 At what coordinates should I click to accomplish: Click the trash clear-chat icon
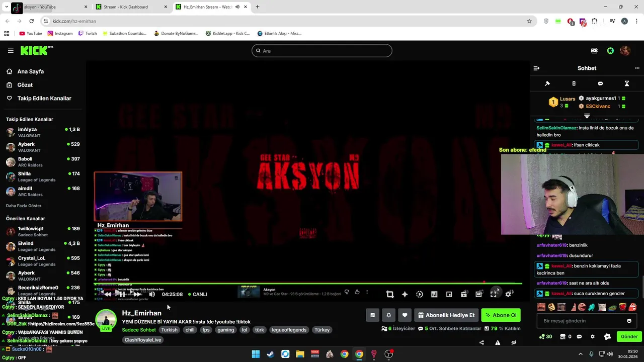tap(574, 83)
